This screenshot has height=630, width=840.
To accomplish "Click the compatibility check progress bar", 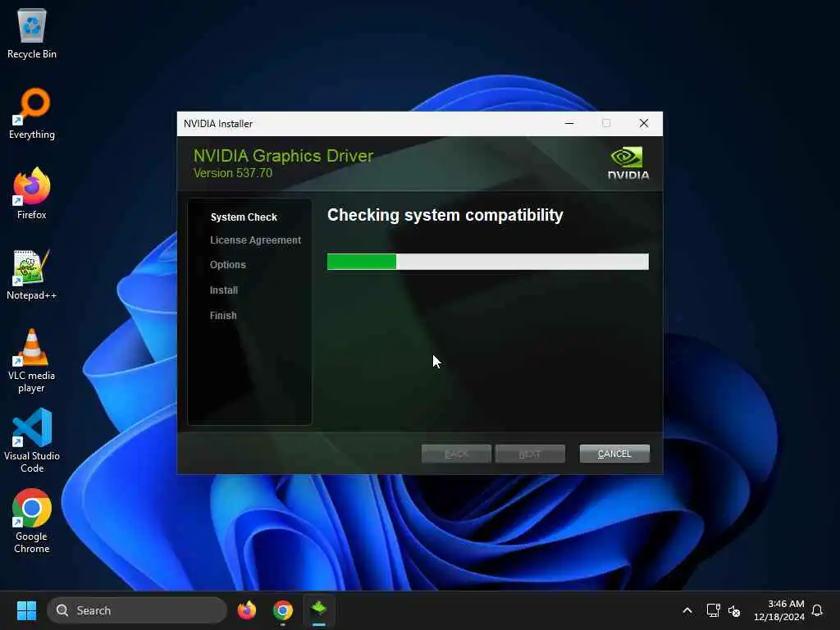I will pos(488,262).
